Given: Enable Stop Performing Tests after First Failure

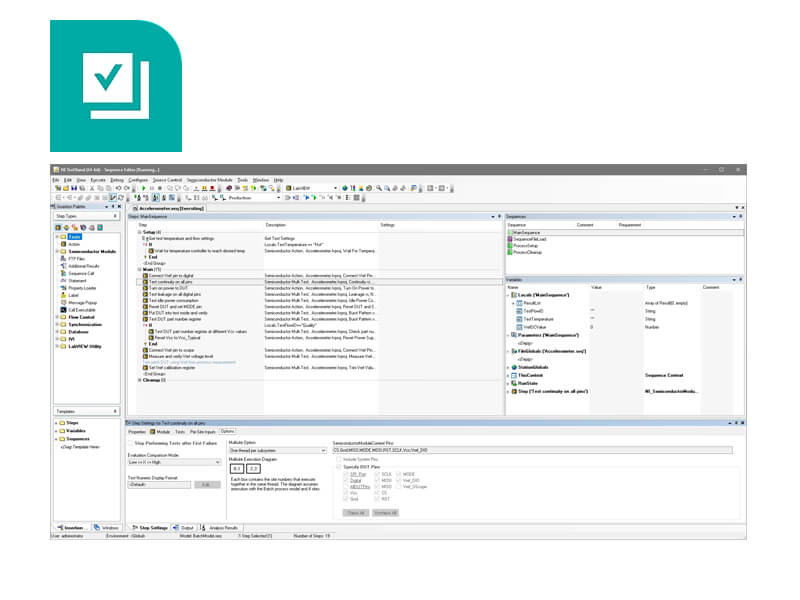Looking at the screenshot, I should pos(130,440).
